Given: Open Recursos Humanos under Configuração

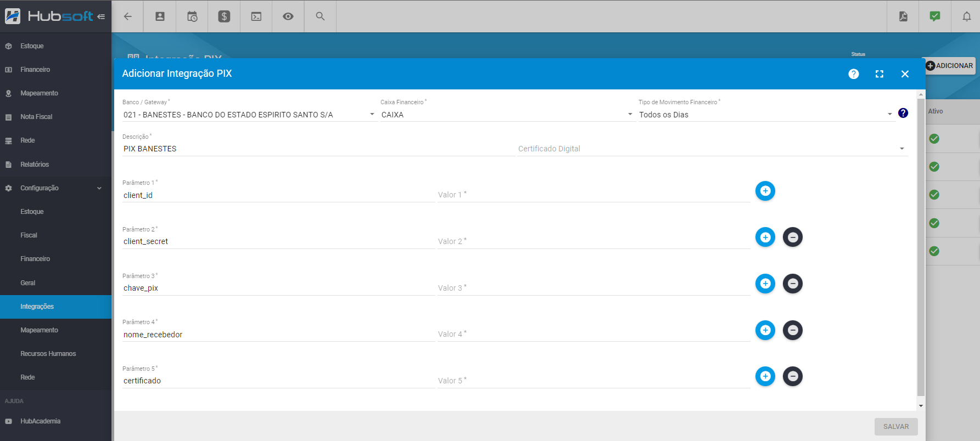Looking at the screenshot, I should (x=55, y=354).
